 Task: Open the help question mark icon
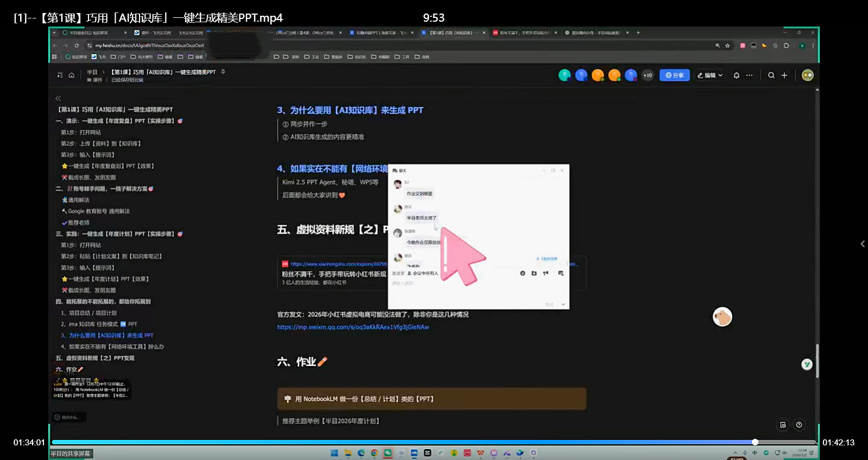[799, 425]
